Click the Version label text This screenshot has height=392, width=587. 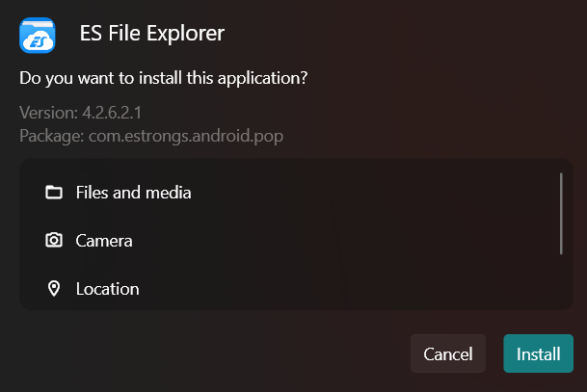pyautogui.click(x=47, y=113)
